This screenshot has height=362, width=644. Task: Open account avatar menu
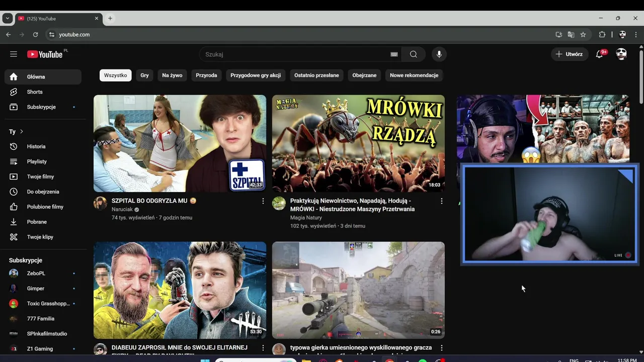coord(621,54)
